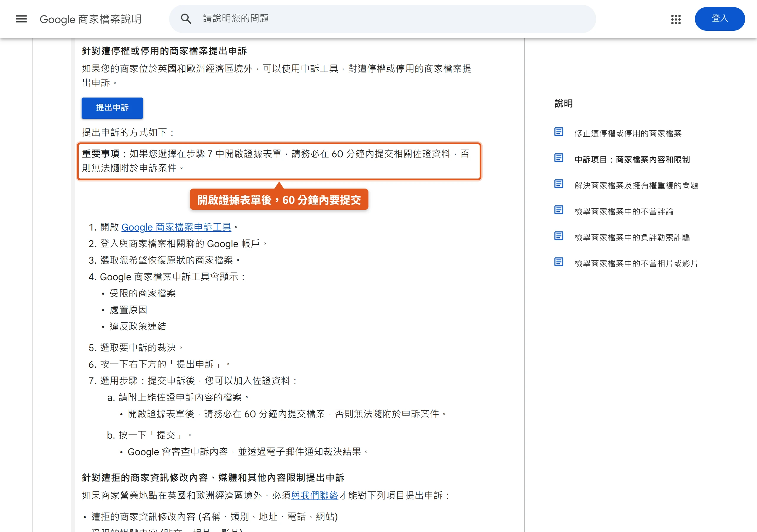Click bullet 違反政策連結
Viewport: 757px width, 532px height.
[x=138, y=326]
